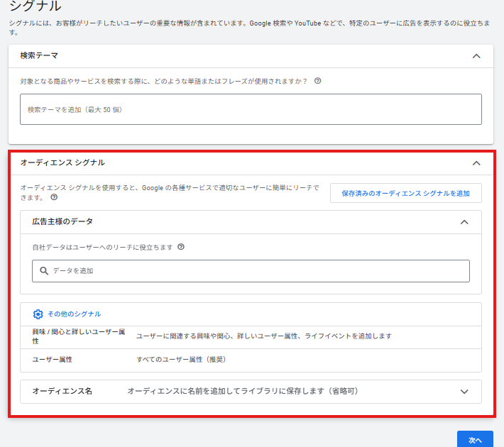504x447 pixels.
Task: Click オーディエンス シグナル section header title
Action: pyautogui.click(x=62, y=162)
